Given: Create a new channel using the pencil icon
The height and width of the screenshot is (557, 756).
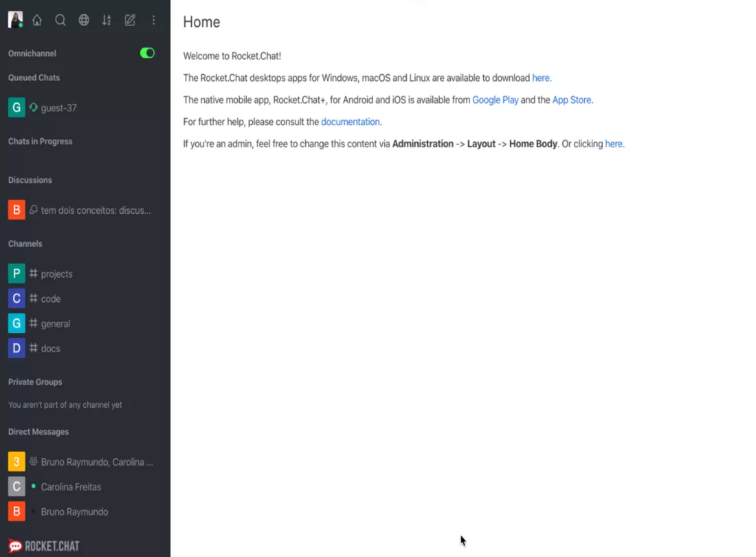Looking at the screenshot, I should pyautogui.click(x=129, y=20).
